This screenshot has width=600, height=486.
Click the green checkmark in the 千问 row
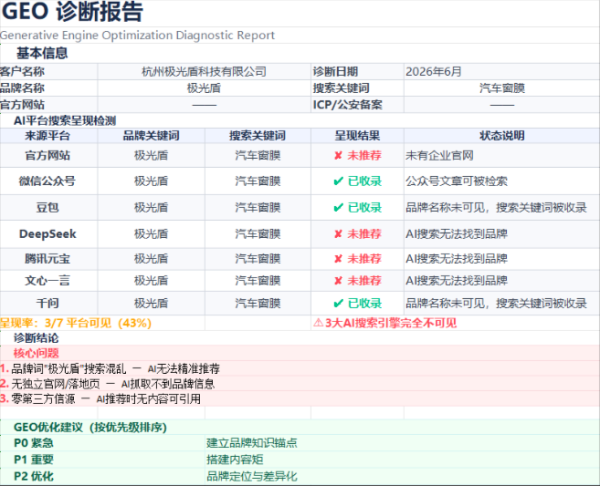click(338, 303)
